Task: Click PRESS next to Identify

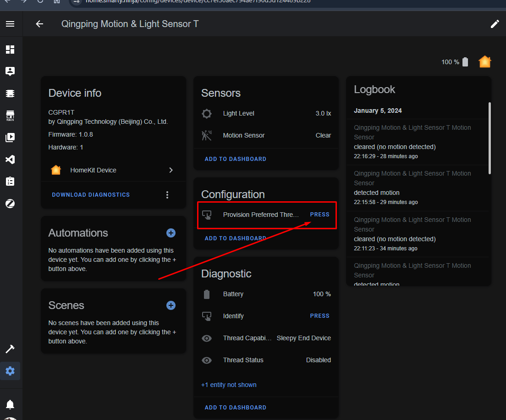Action: tap(319, 316)
